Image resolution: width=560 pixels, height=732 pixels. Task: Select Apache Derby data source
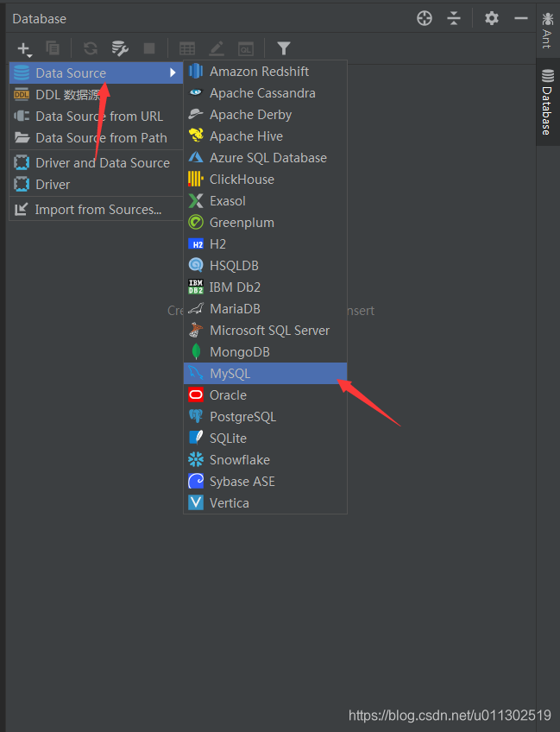click(x=265, y=114)
